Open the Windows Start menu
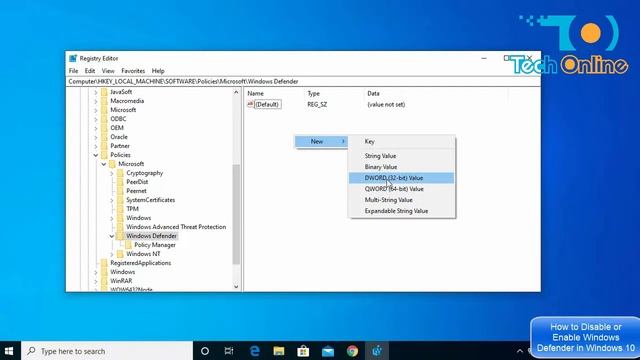 10,351
